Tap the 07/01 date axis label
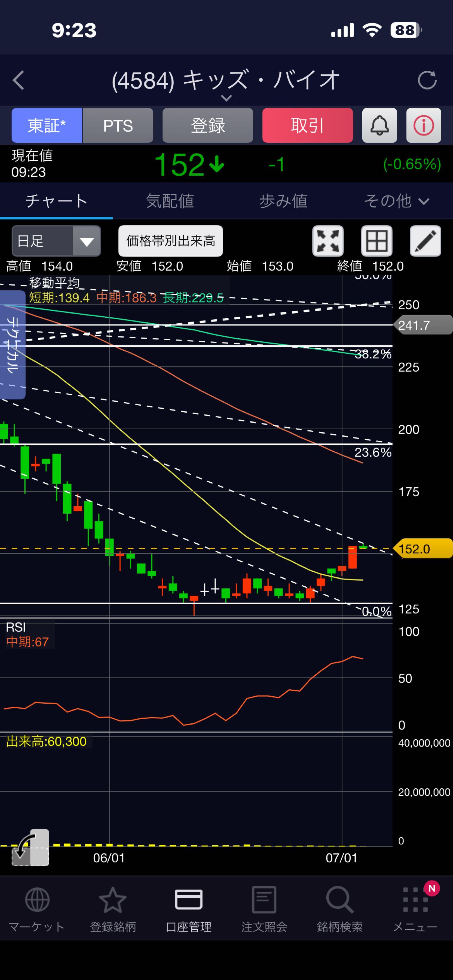The width and height of the screenshot is (453, 980). pyautogui.click(x=342, y=858)
